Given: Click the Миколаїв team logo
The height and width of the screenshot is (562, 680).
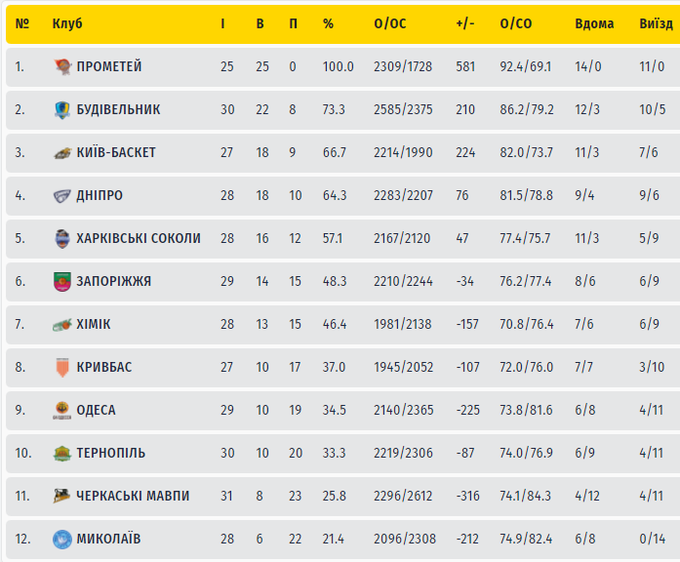Looking at the screenshot, I should point(62,539).
